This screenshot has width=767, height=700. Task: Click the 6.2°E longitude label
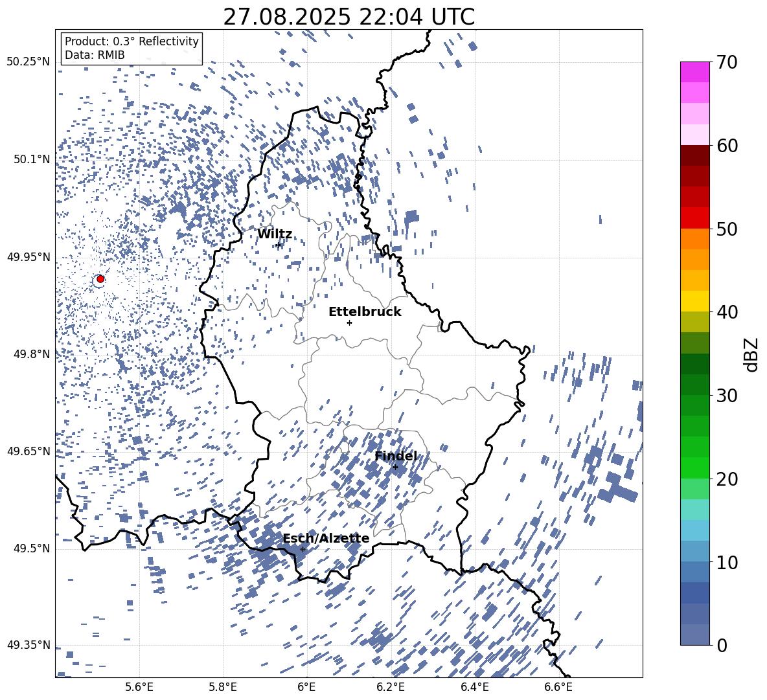[x=391, y=687]
